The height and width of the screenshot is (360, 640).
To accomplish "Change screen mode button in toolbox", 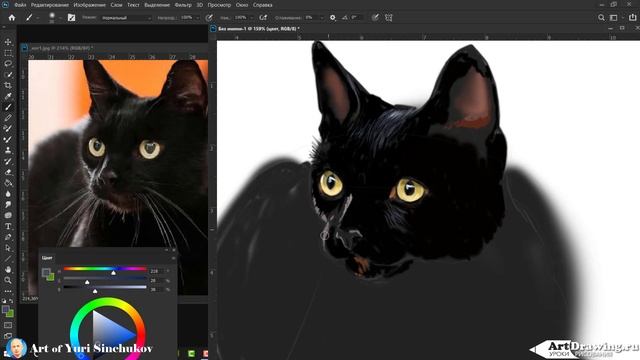I will point(8,336).
